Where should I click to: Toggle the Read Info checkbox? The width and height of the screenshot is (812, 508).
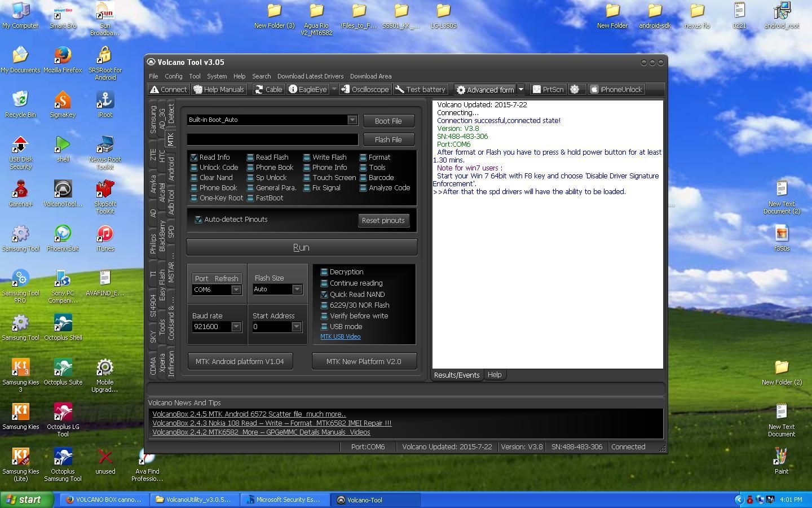(194, 157)
